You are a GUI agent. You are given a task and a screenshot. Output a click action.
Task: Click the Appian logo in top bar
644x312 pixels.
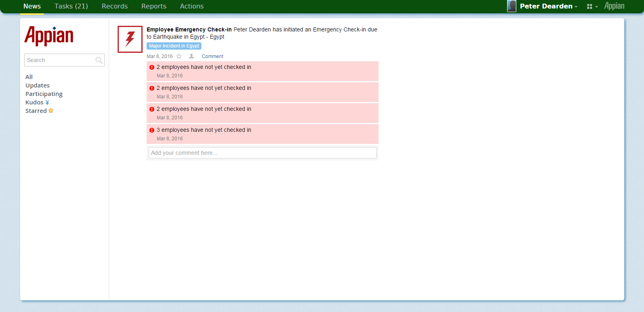tap(614, 6)
